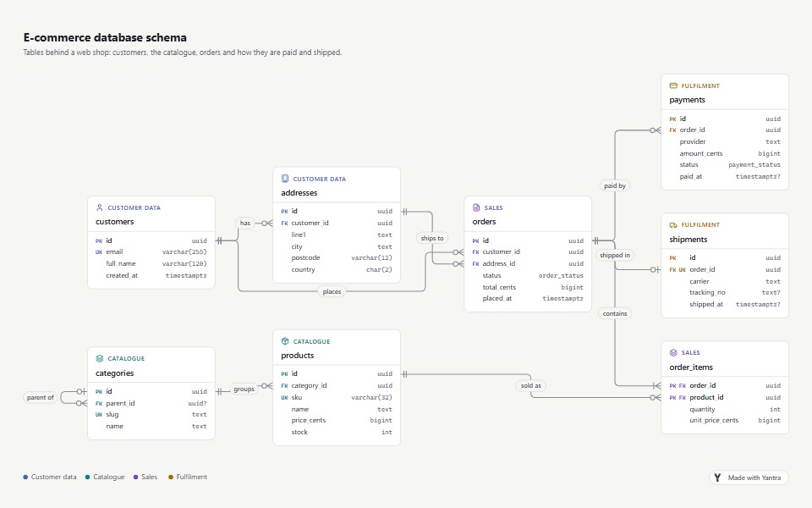Click the order_items table title
This screenshot has width=812, height=508.
click(691, 367)
